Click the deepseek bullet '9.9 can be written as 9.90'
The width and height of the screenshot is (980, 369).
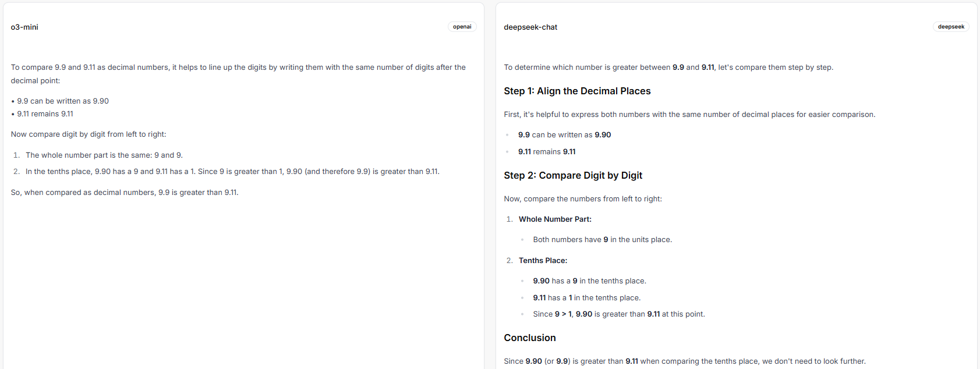pos(564,135)
